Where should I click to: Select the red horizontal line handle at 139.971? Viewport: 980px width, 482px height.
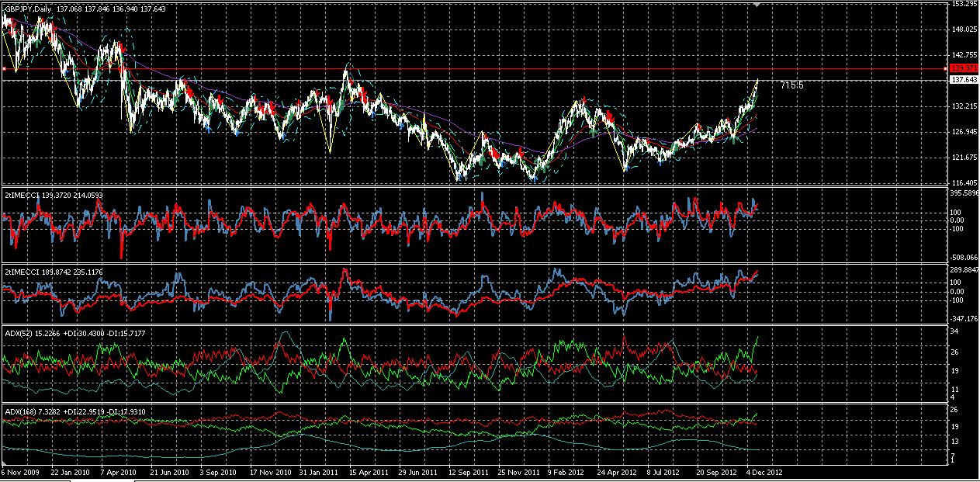3,70
